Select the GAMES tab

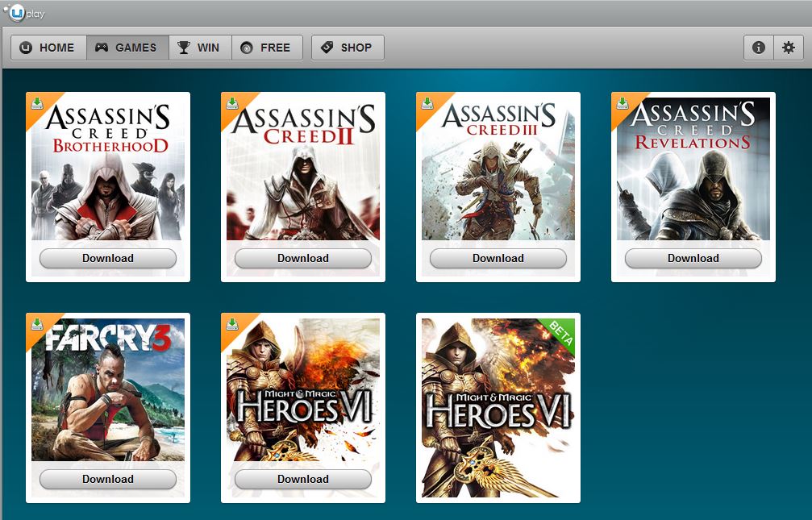click(127, 48)
